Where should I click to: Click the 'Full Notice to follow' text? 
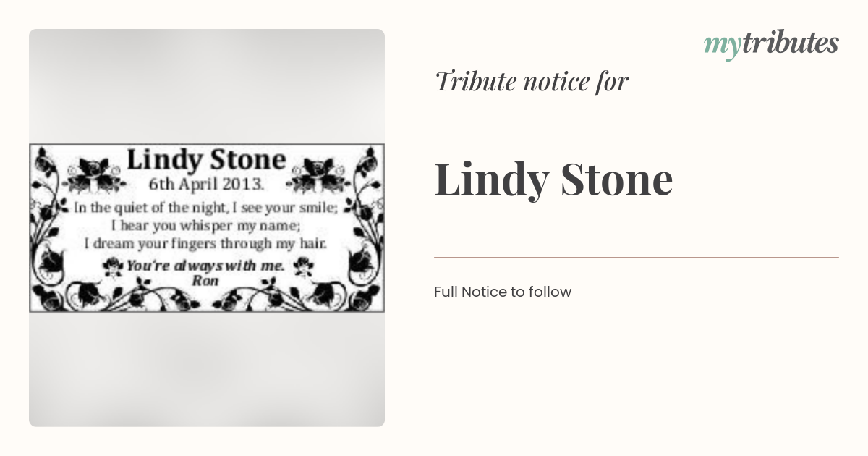[x=503, y=292]
